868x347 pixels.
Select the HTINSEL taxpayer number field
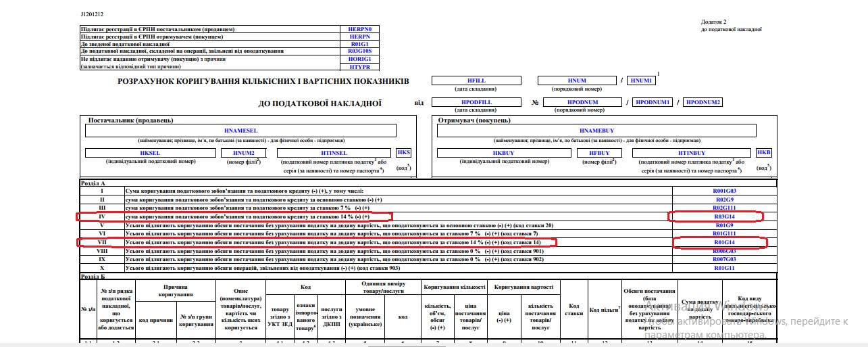334,154
